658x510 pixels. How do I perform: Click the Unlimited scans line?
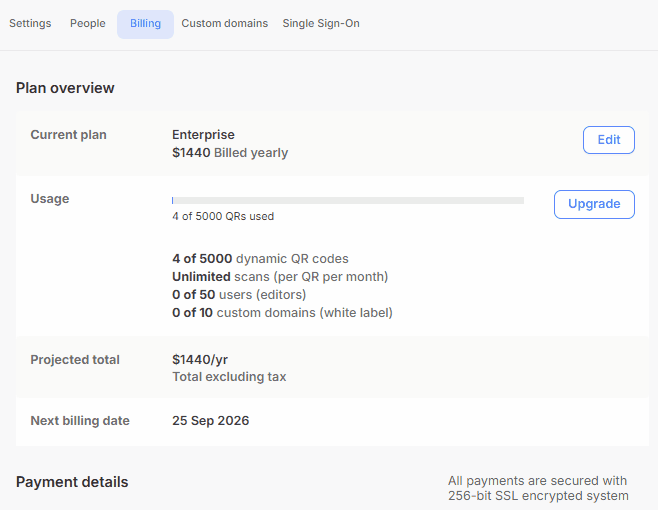click(280, 277)
